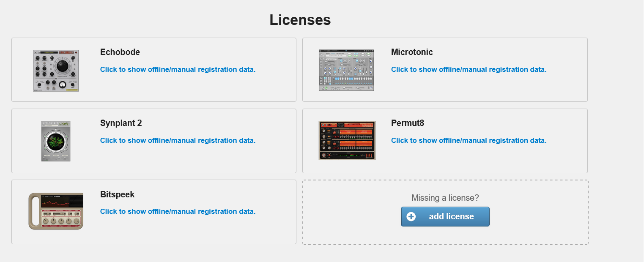Click the plus icon on add license

click(x=411, y=217)
